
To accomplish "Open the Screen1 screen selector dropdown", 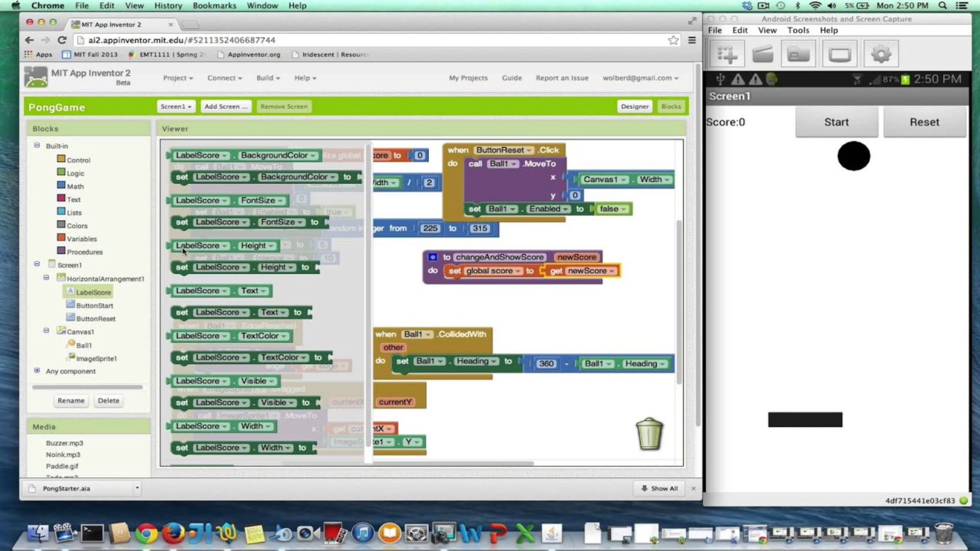I will (x=176, y=107).
